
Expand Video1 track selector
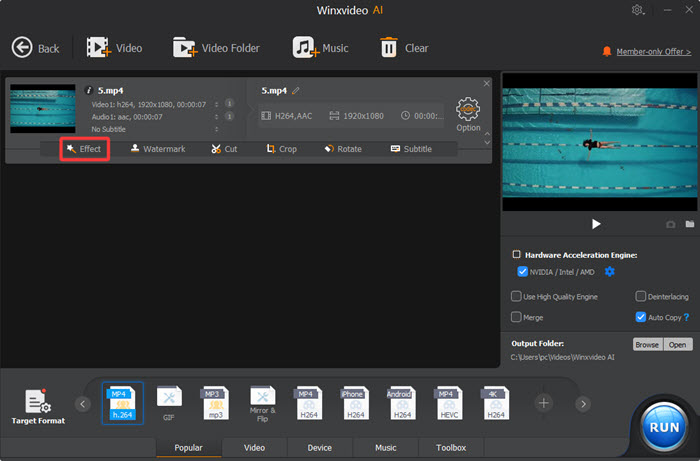coord(217,104)
